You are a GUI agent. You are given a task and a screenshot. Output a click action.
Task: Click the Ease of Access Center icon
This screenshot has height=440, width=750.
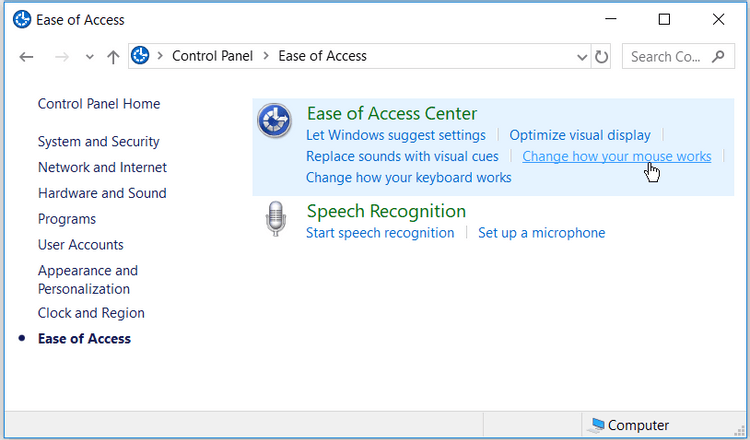[x=275, y=121]
